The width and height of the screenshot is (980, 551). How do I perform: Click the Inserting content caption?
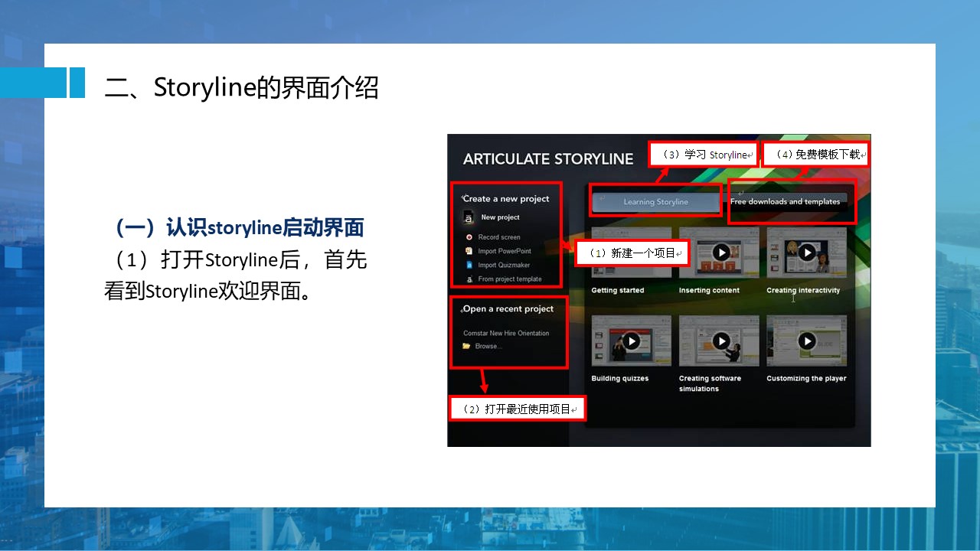(x=709, y=291)
